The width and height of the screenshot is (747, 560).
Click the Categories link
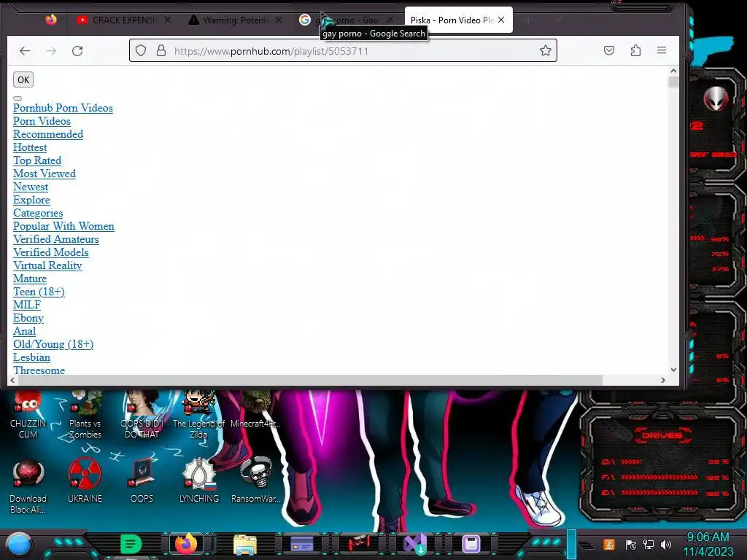(x=38, y=213)
